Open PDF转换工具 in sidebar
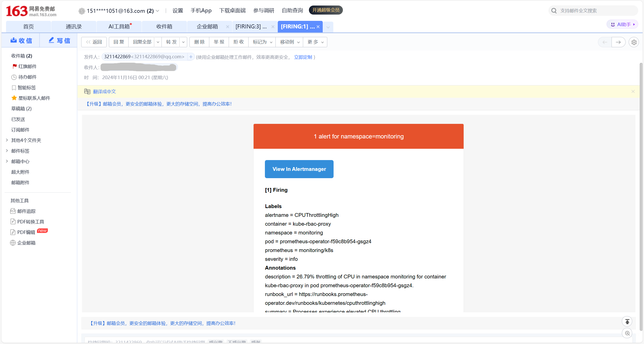644x344 pixels. click(30, 222)
